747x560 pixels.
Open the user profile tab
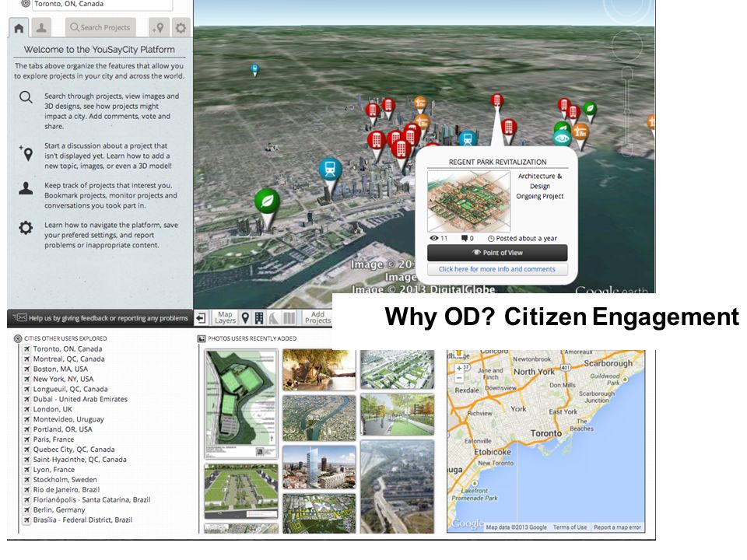pyautogui.click(x=41, y=28)
